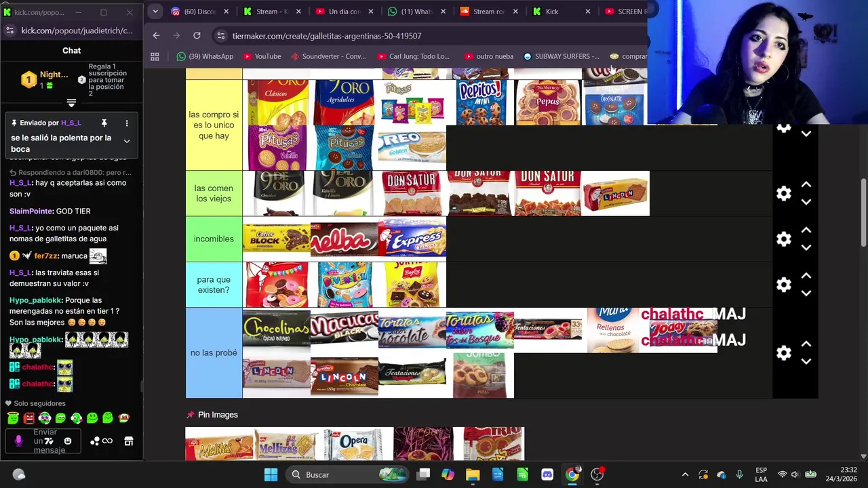Insert the angry red emote
The width and height of the screenshot is (868, 488).
(x=28, y=418)
